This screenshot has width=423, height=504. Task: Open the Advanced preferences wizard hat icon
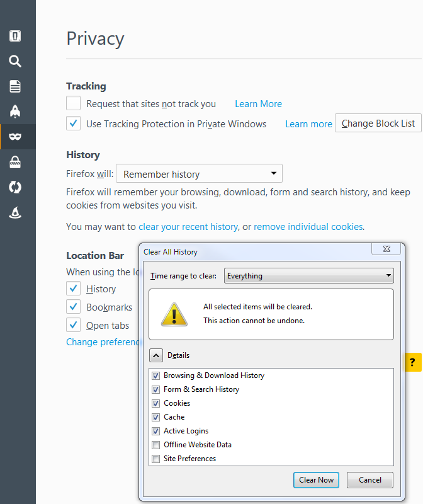pos(15,213)
